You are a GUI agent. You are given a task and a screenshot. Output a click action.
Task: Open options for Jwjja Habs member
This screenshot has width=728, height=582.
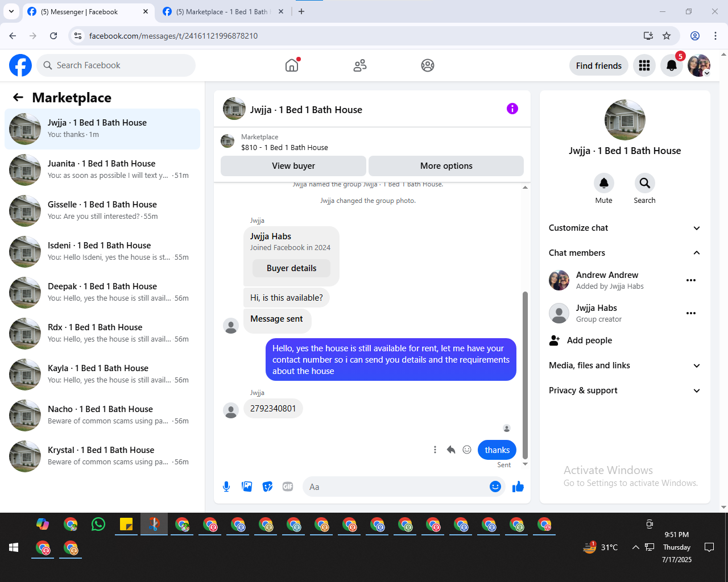click(x=691, y=313)
